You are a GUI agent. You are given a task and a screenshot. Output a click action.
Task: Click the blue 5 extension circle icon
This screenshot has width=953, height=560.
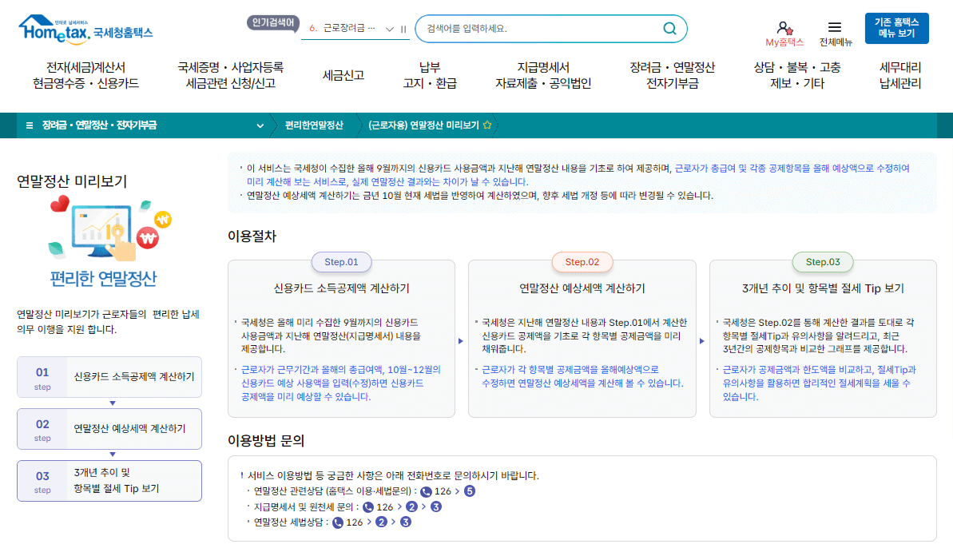(x=471, y=491)
